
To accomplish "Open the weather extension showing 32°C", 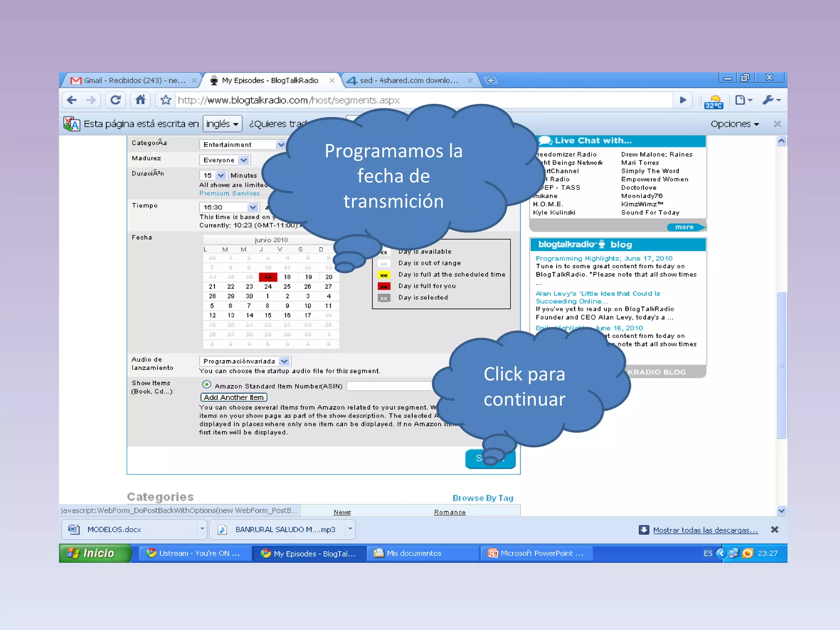I will 714,102.
